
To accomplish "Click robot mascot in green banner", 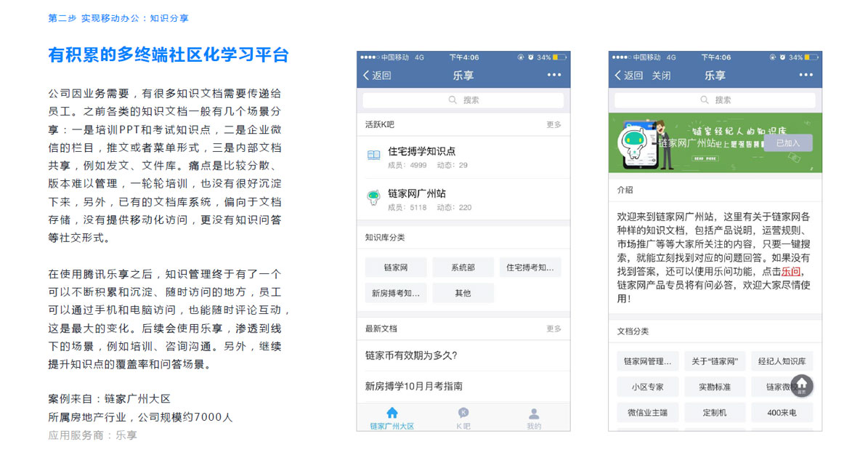I will tap(634, 143).
